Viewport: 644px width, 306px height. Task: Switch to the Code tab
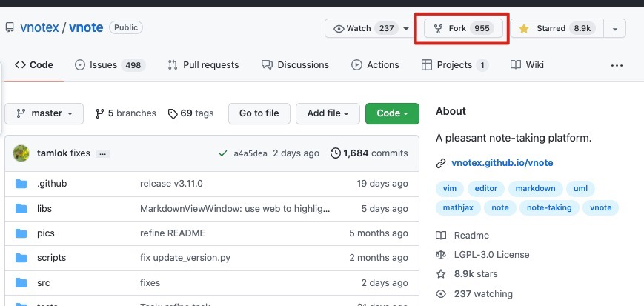[33, 65]
